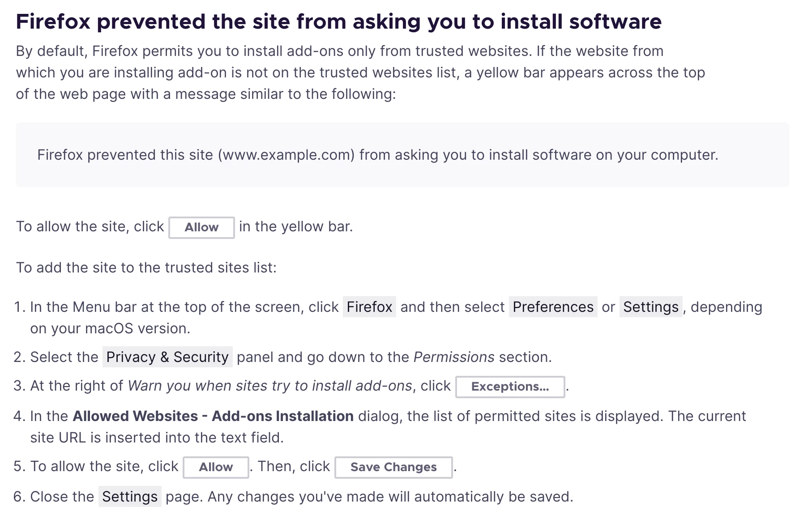Click the Firefox menu label in step 1
This screenshot has height=519, width=812.
coord(369,307)
